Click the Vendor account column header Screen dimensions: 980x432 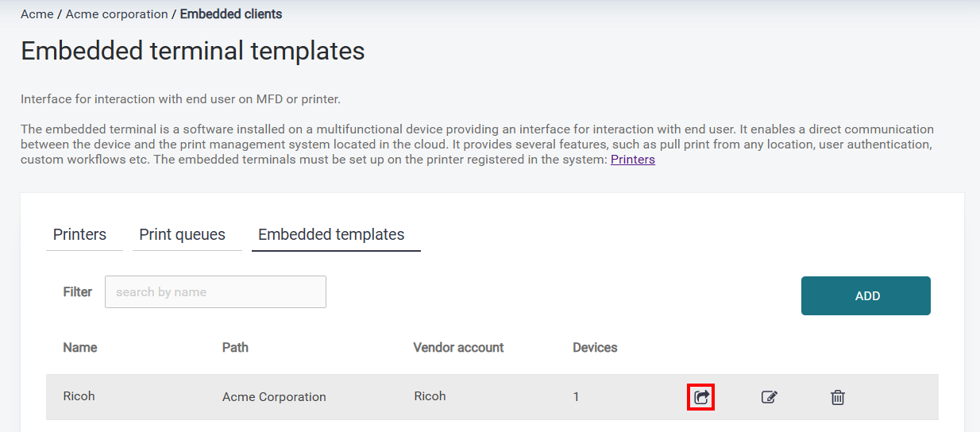point(458,348)
